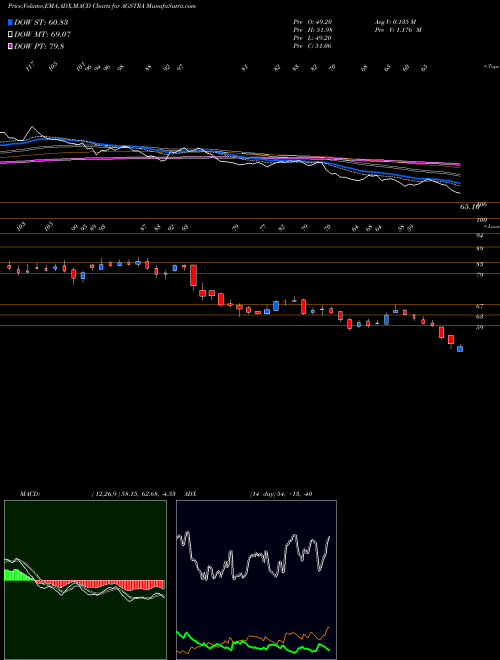Click the white DOW MT legend swatch
This screenshot has width=500, height=660.
(x=10, y=35)
